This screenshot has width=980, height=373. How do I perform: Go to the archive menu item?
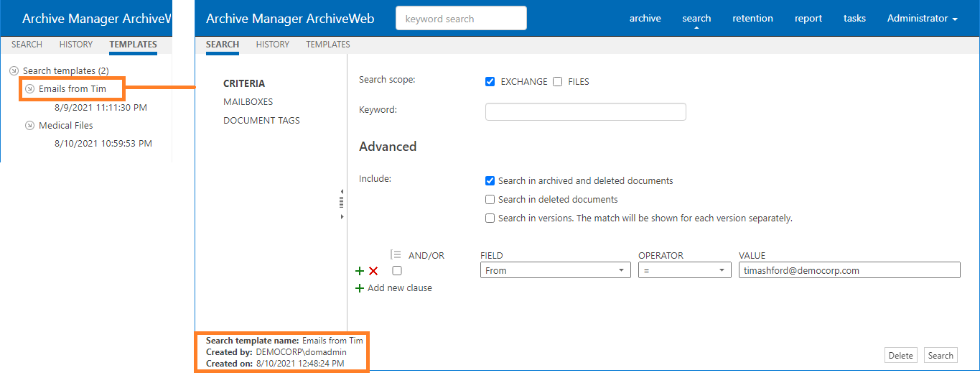[645, 19]
